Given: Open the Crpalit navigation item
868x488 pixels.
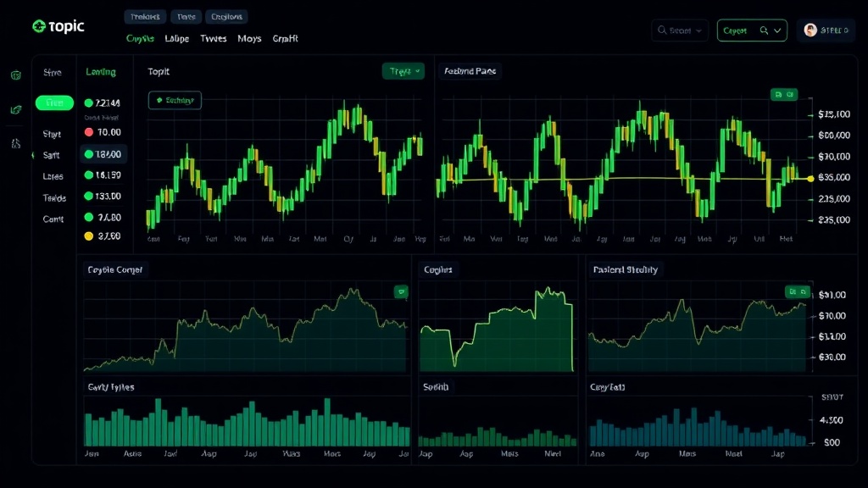Looking at the screenshot, I should 285,38.
